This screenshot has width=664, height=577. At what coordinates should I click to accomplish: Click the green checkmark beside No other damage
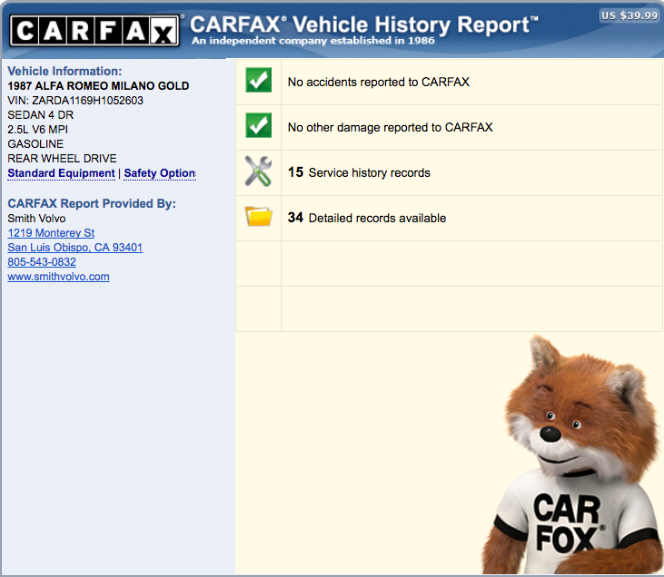(258, 125)
